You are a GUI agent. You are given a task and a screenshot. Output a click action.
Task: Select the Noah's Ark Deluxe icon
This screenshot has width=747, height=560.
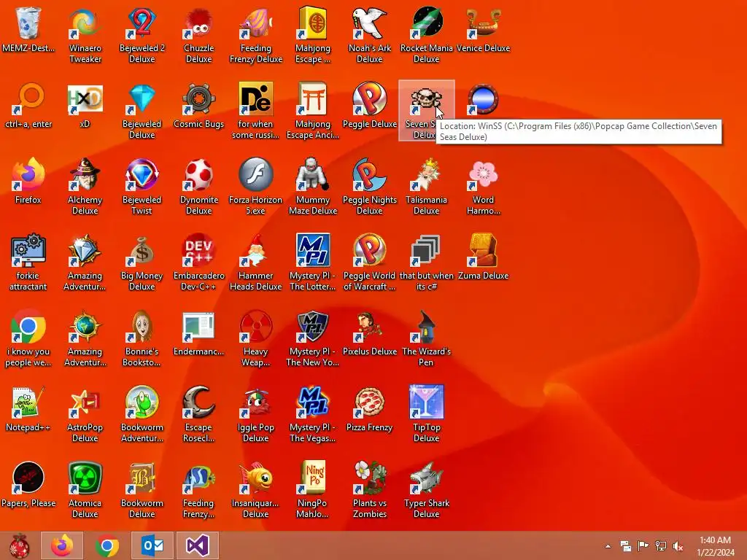point(370,23)
